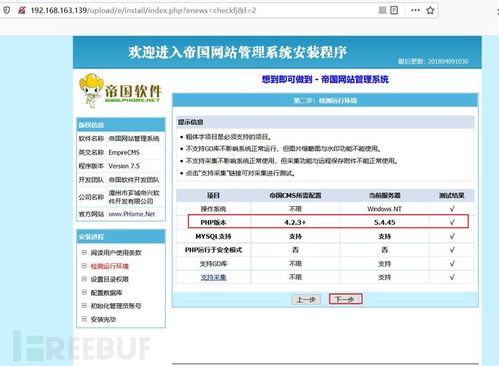Click the Version 7.5 program version text
Image resolution: width=499 pixels, height=366 pixels.
124,166
